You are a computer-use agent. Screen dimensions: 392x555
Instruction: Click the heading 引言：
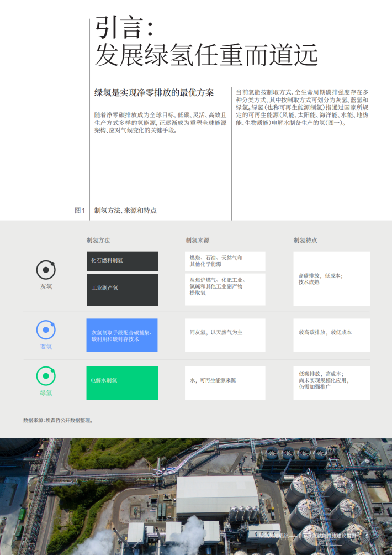point(124,28)
